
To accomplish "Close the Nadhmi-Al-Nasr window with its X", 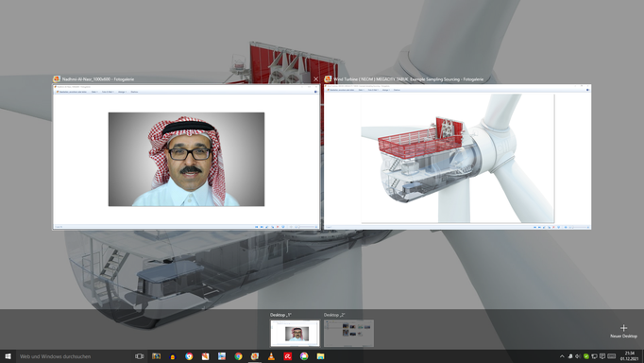I will tap(315, 78).
